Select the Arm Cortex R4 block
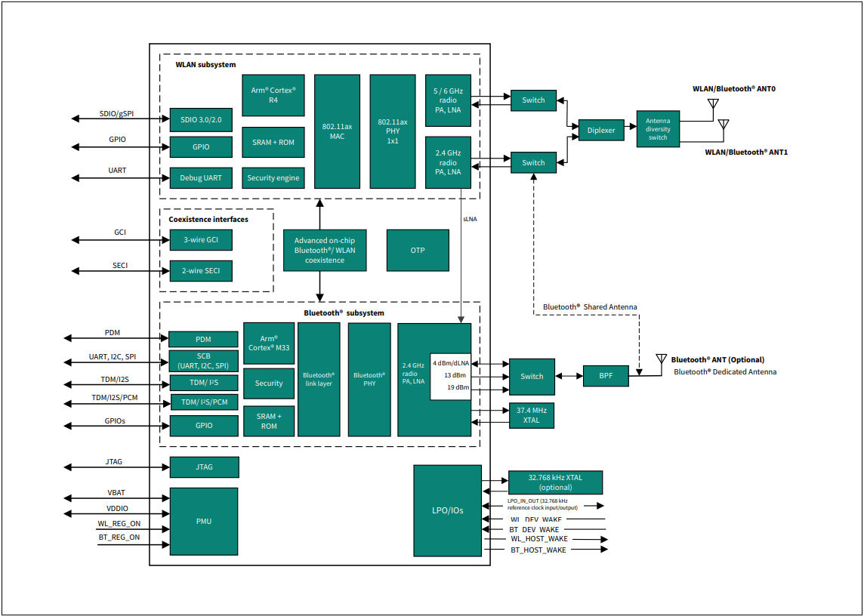Viewport: 864px width, 616px height. tap(273, 96)
